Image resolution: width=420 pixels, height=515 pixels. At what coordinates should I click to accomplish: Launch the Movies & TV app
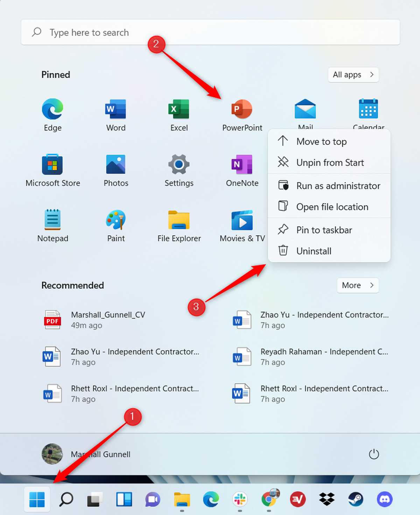tap(242, 221)
